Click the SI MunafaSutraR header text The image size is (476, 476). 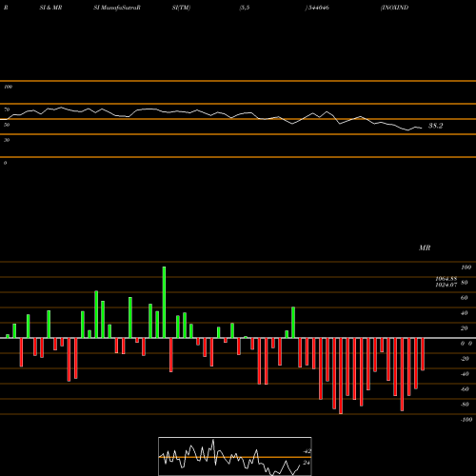coord(117,8)
